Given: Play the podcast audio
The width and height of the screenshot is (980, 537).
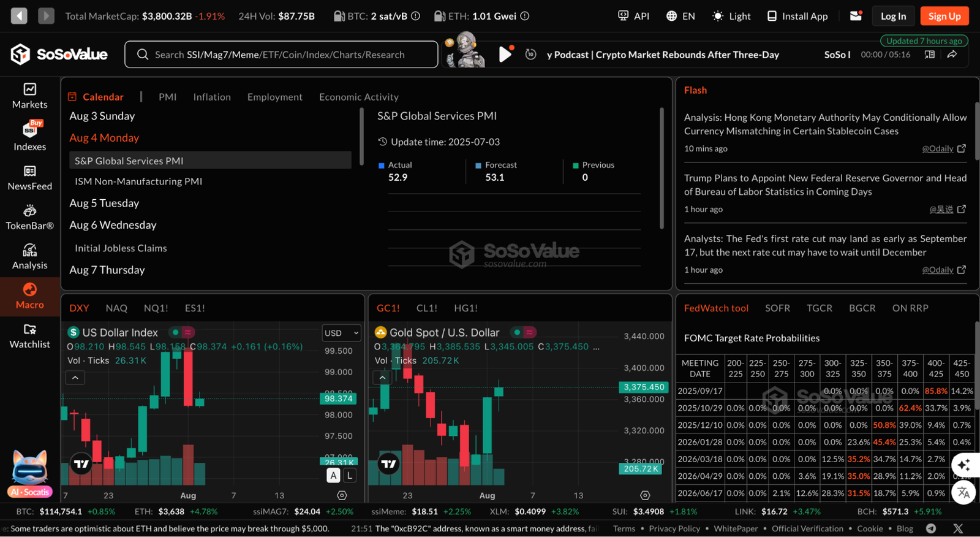Looking at the screenshot, I should click(505, 55).
